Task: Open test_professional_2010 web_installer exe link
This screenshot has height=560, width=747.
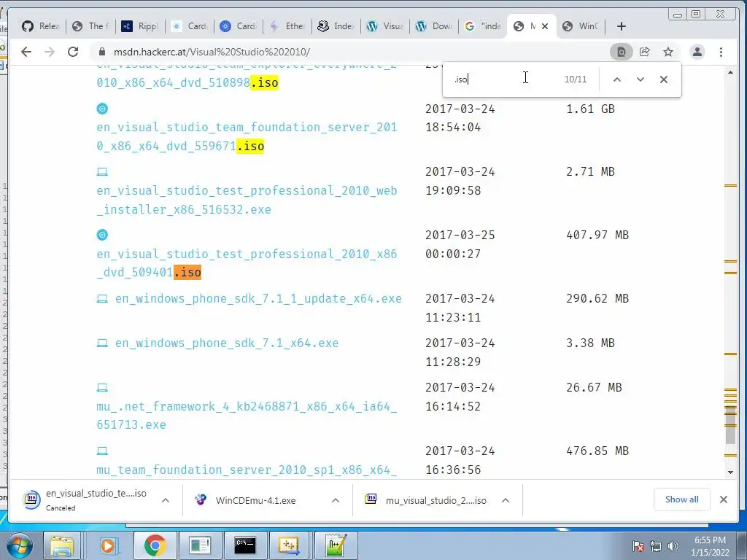Action: 247,200
